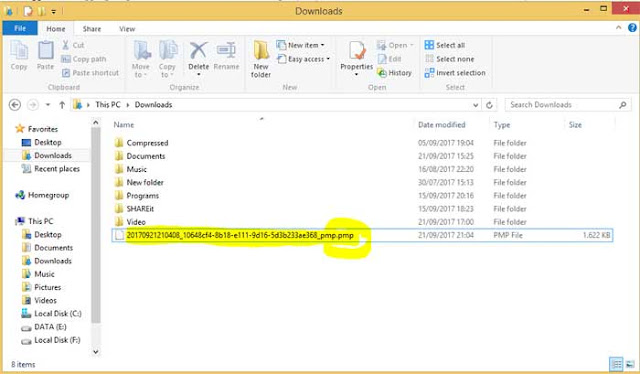This screenshot has height=374, width=640.
Task: Click Edit in the Open group
Action: pyautogui.click(x=389, y=59)
